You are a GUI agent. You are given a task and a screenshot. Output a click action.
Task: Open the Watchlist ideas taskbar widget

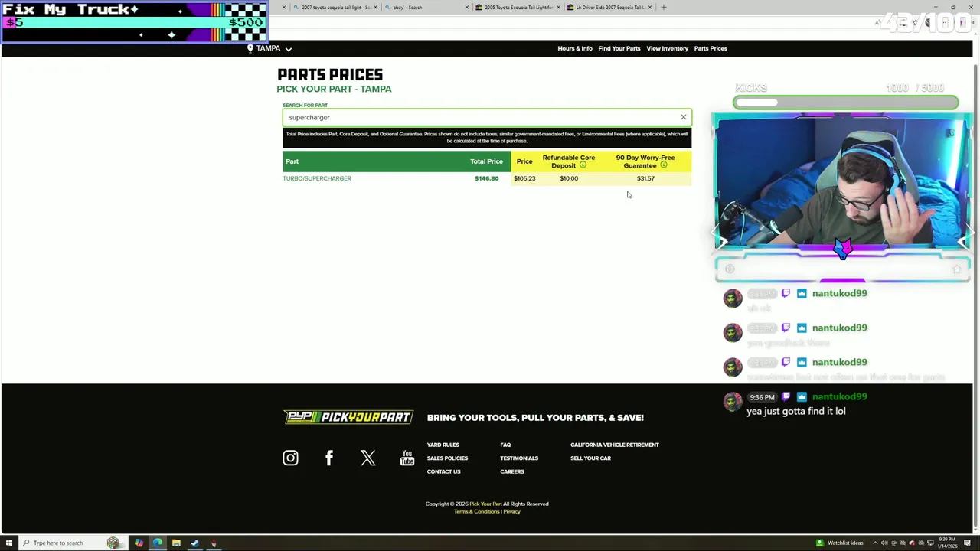tap(840, 543)
